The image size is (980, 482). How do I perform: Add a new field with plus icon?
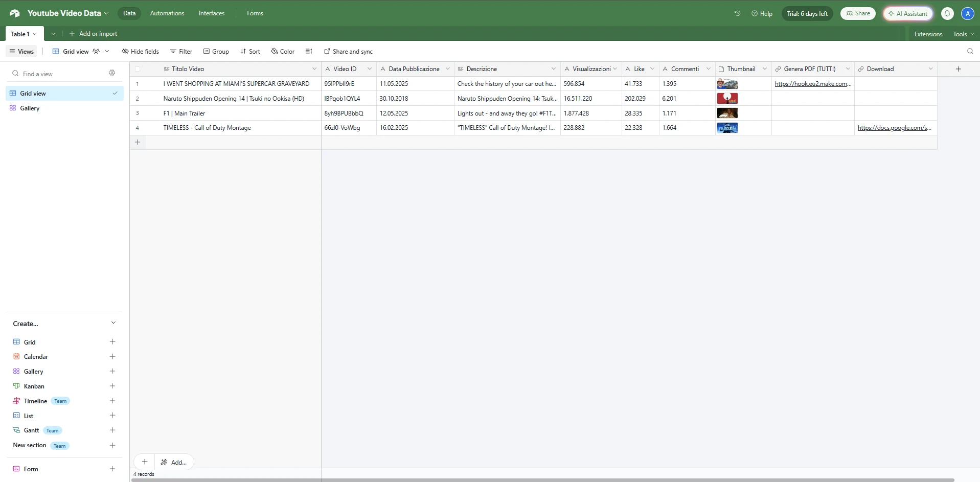958,69
